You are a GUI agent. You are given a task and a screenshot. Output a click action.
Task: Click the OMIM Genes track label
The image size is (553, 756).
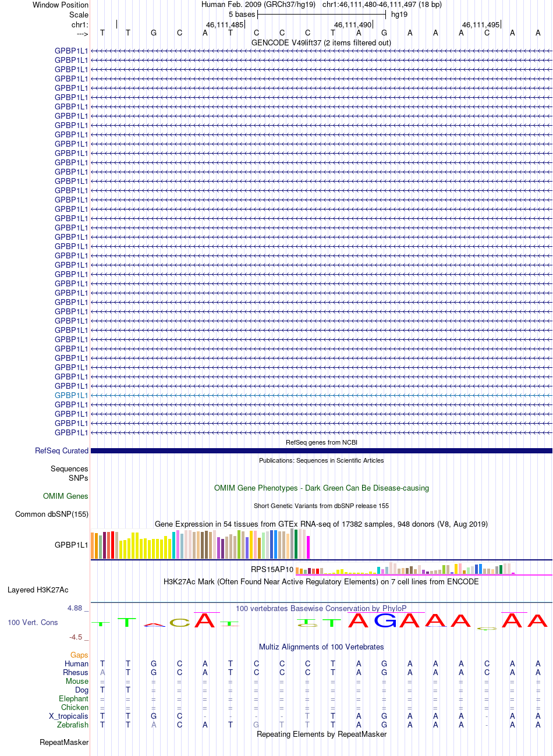pos(66,496)
